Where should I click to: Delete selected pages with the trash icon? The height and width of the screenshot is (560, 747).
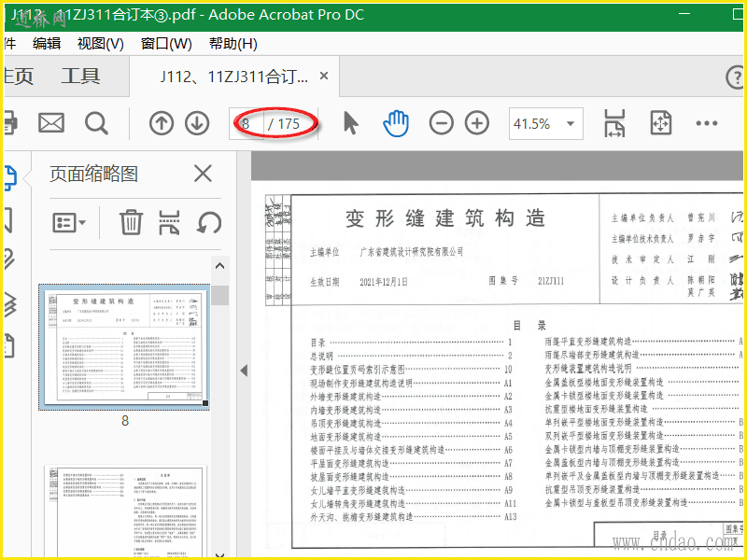(x=131, y=222)
